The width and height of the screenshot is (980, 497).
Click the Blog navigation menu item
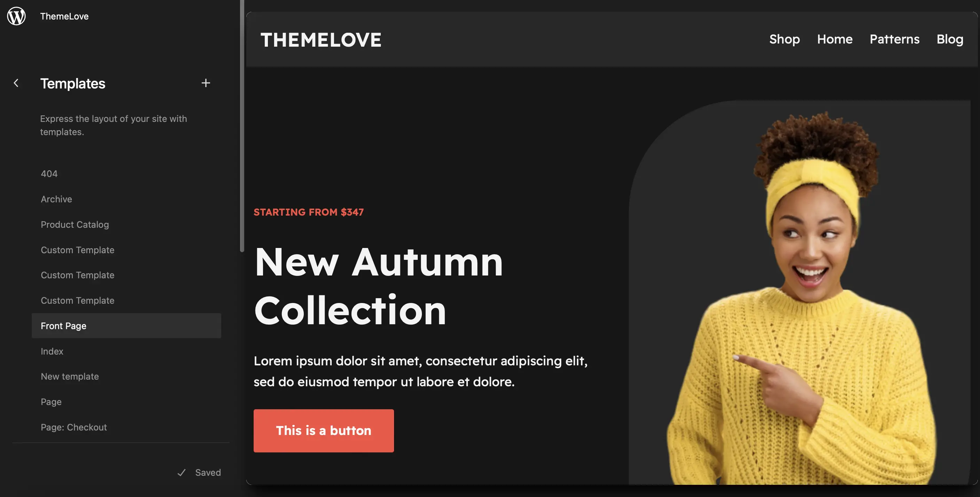tap(950, 39)
